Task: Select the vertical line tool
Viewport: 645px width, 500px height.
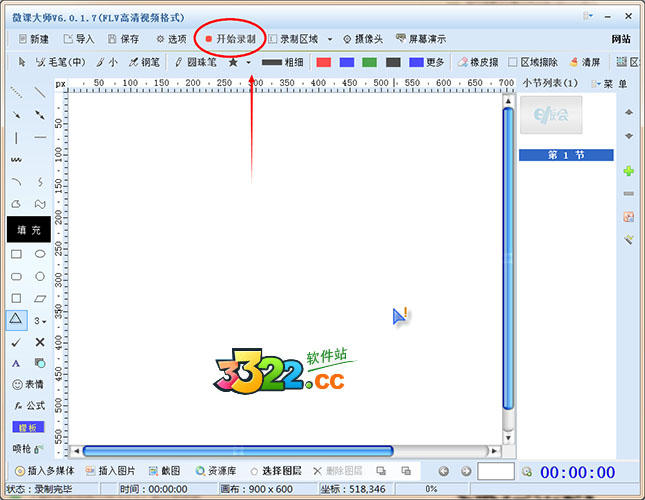Action: click(16, 137)
